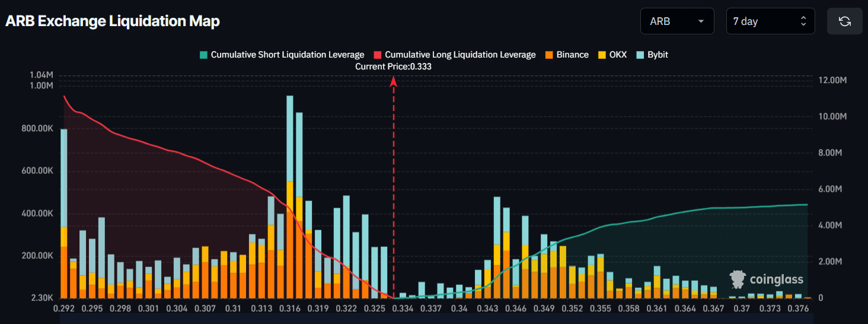Click the 0.334 price axis label
The width and height of the screenshot is (868, 324).
(x=403, y=309)
